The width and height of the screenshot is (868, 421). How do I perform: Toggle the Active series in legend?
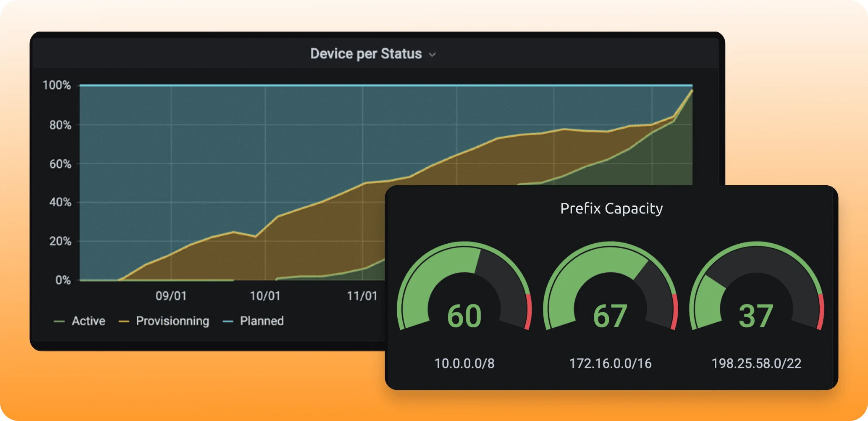88,321
